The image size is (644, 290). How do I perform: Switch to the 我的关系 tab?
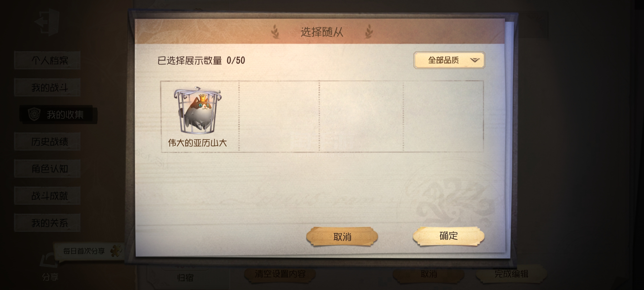[x=47, y=223]
